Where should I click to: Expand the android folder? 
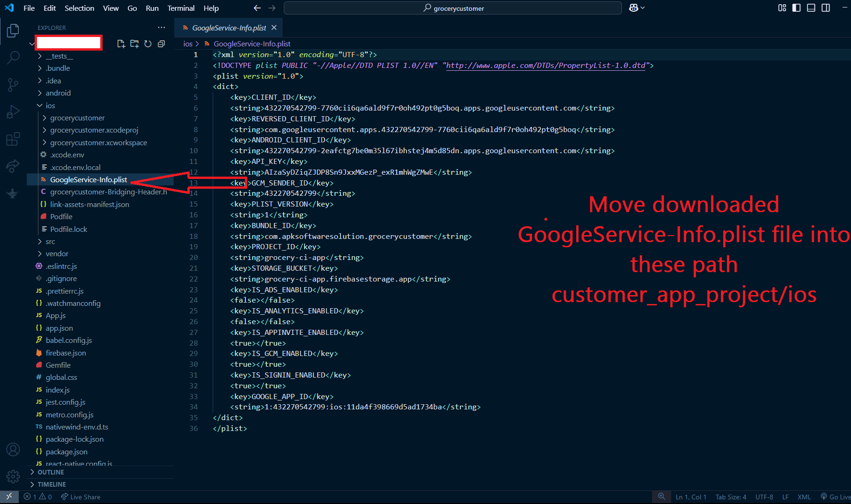point(58,93)
